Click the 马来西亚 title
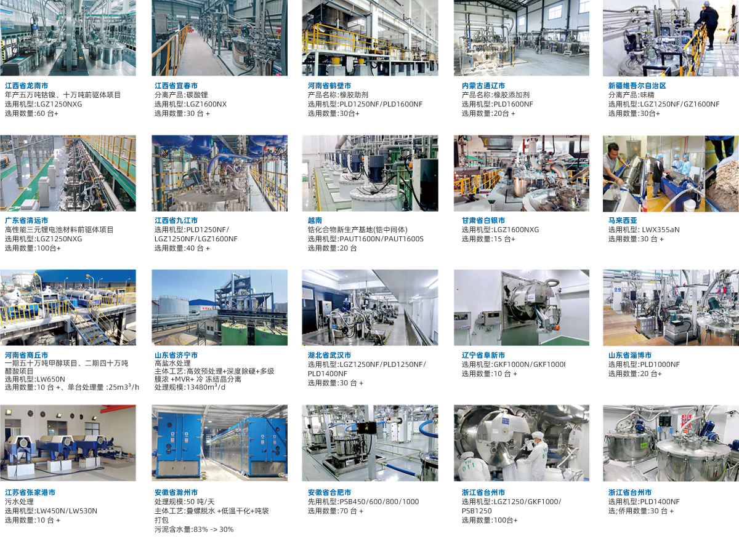The height and width of the screenshot is (560, 739). [623, 220]
